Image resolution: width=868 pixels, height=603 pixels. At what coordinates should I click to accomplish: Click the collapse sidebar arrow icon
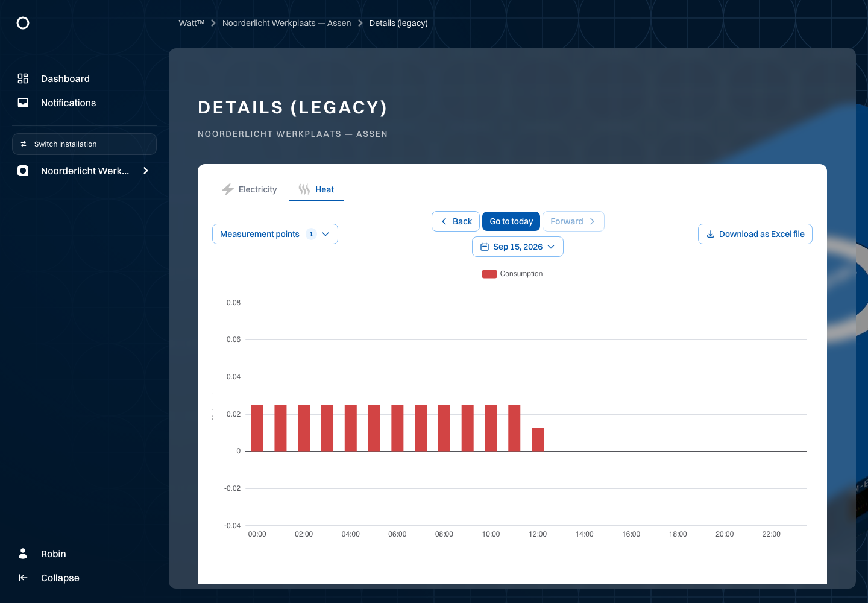(x=23, y=578)
